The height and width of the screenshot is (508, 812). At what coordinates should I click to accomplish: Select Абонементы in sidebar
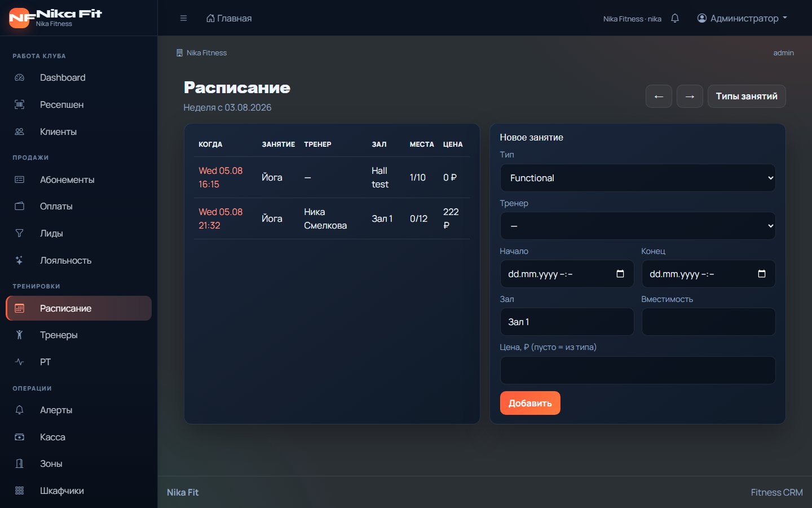pyautogui.click(x=78, y=179)
